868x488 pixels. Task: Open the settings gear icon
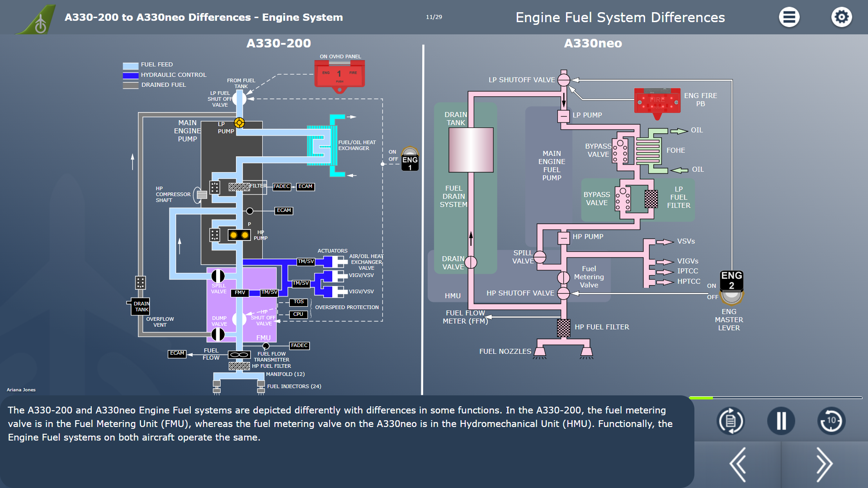click(841, 17)
